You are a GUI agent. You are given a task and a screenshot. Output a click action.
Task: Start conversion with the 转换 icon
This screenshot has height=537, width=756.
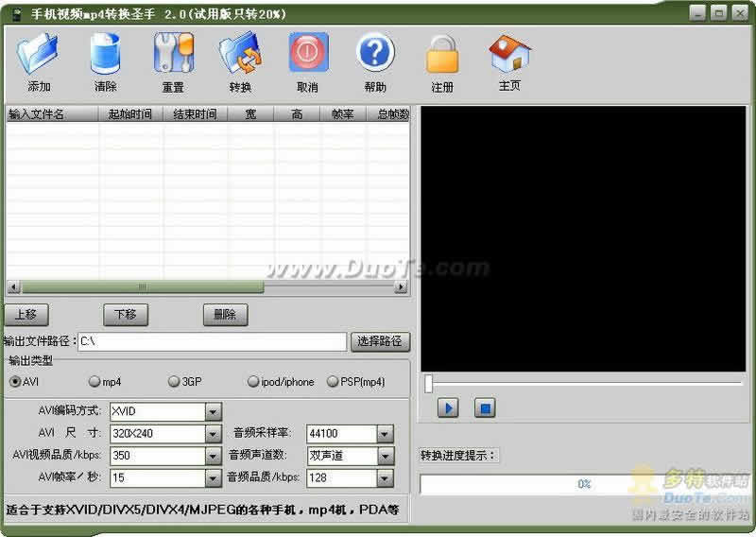click(240, 53)
